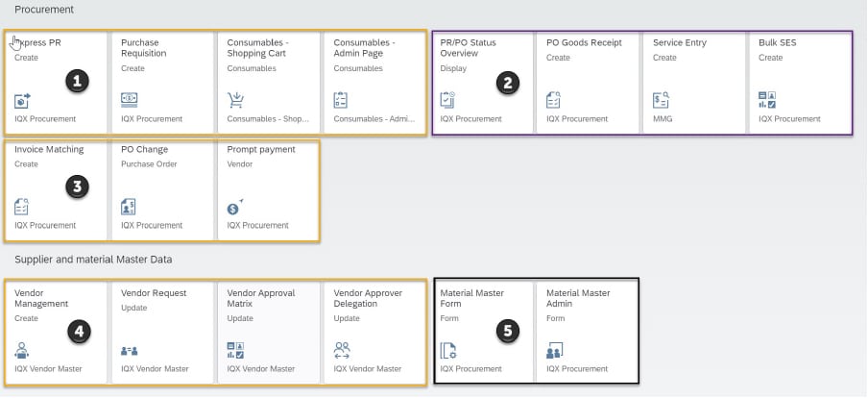
Task: Launch Consumables - Shopping Cart tile
Action: point(269,83)
